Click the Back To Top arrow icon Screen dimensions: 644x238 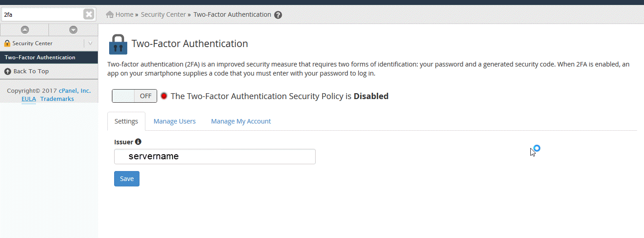(7, 71)
